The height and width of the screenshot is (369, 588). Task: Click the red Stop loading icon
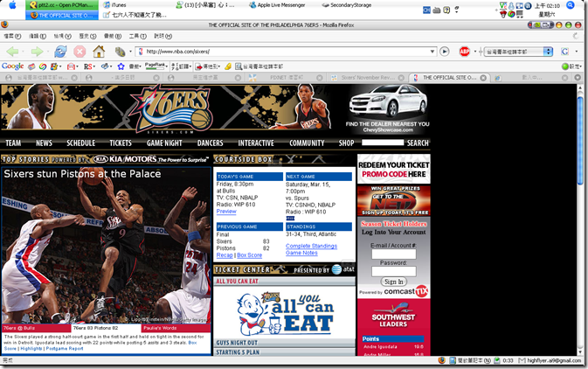pos(80,52)
